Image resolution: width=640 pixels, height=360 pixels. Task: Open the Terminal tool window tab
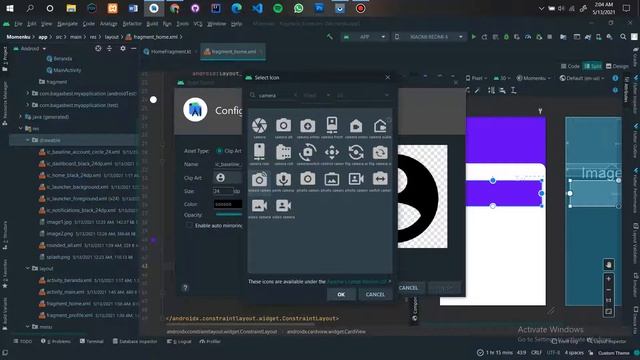[x=91, y=341]
